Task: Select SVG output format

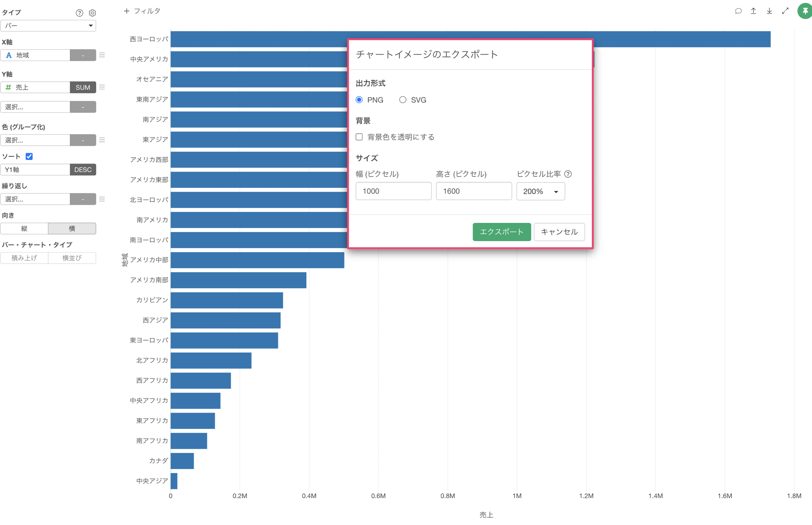Action: (403, 100)
